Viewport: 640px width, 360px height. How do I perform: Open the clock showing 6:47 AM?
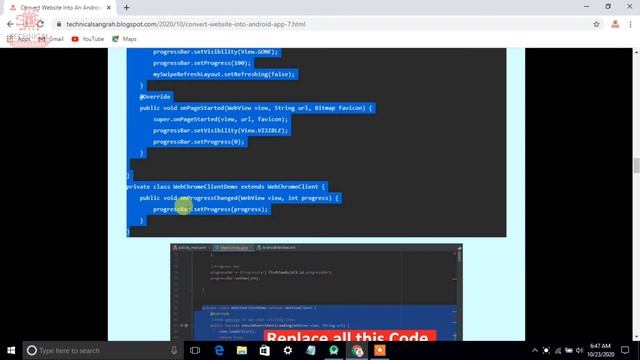point(600,350)
